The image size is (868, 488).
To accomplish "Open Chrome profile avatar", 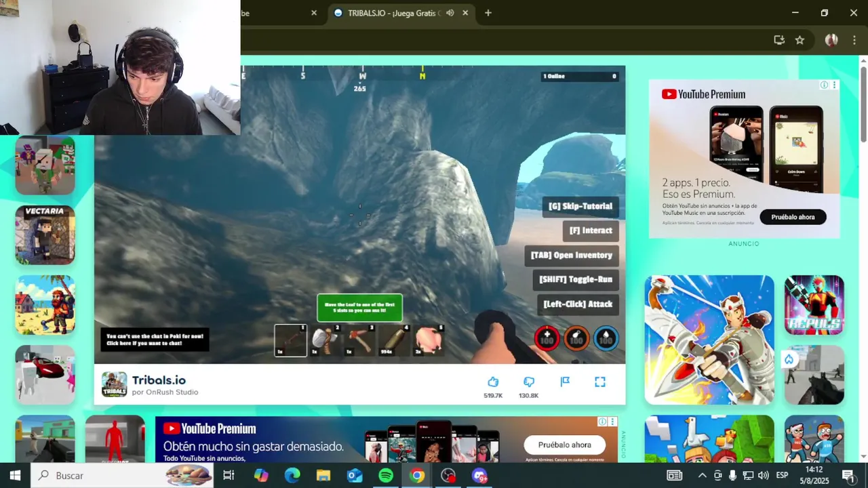I will coord(831,40).
